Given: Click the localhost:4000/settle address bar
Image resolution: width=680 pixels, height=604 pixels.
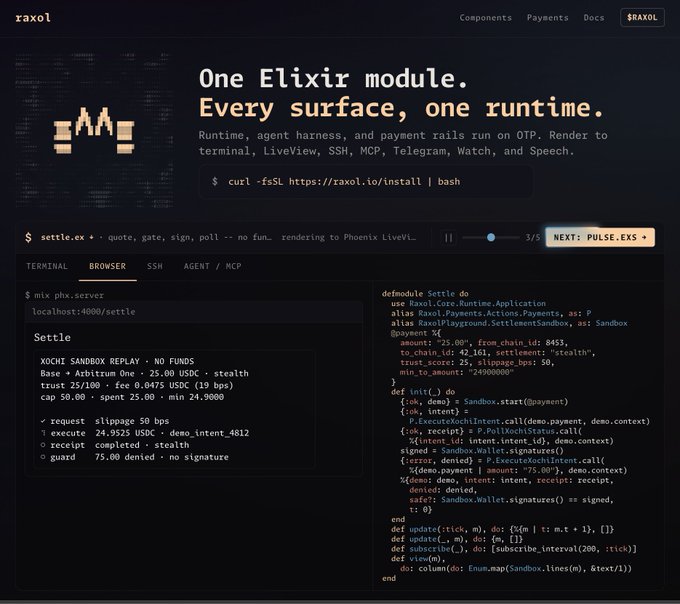Looking at the screenshot, I should tap(193, 312).
